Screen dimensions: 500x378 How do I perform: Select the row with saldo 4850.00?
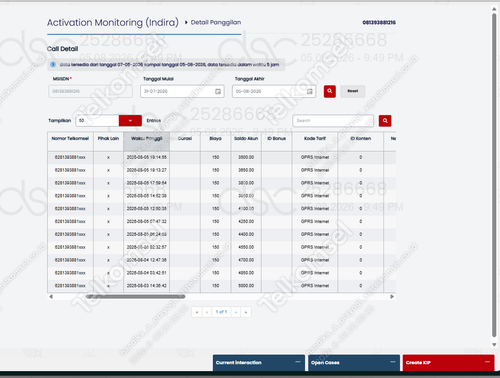coord(222,273)
